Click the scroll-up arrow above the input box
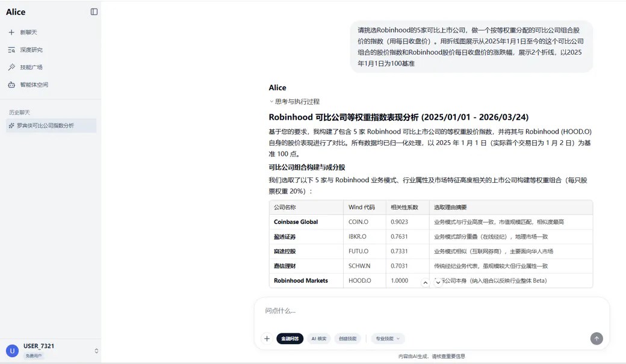The image size is (626, 364). 426,283
